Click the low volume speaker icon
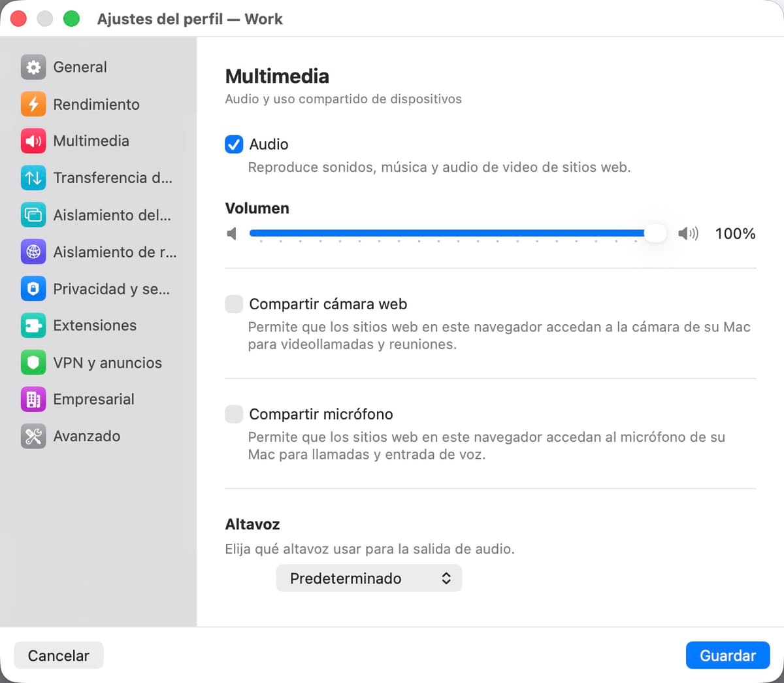This screenshot has width=784, height=683. click(x=232, y=233)
